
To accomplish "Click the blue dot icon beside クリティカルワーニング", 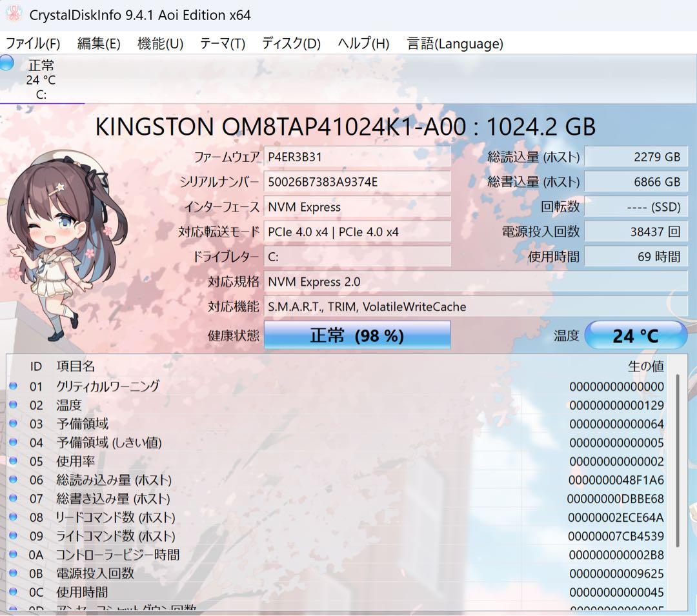I will 14,386.
